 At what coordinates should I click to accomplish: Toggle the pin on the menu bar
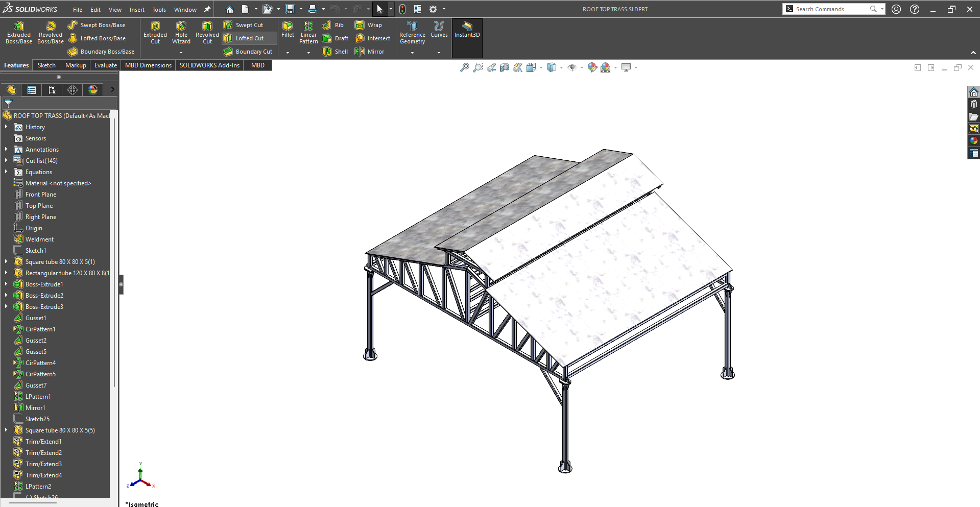coord(207,9)
